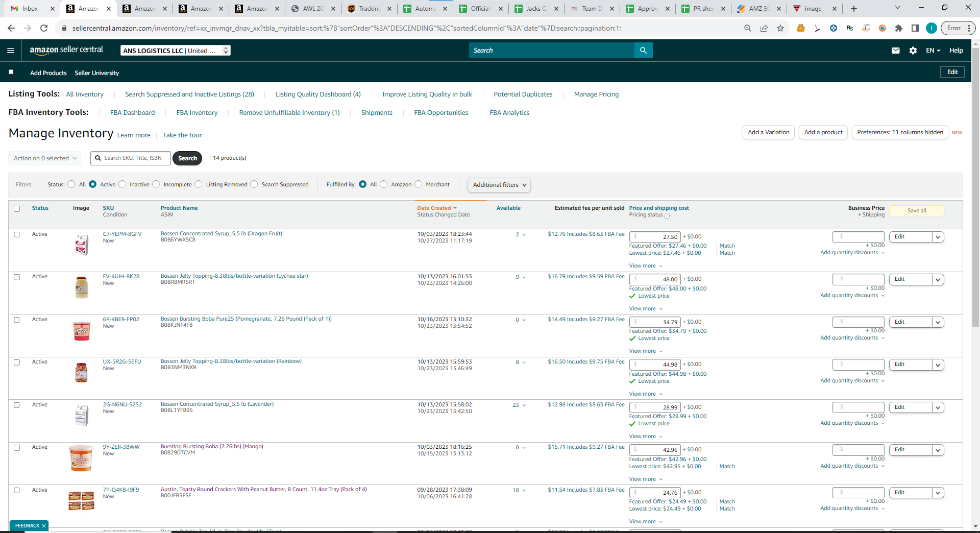Expand Add quantity discounts for Lychee star
Screen dimensions: 980x533
(852, 296)
